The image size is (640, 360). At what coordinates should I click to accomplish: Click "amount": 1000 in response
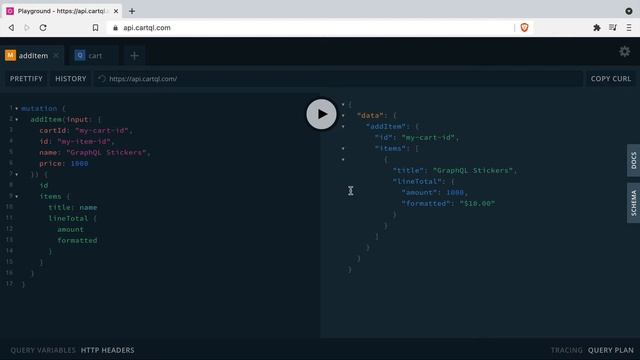point(433,192)
